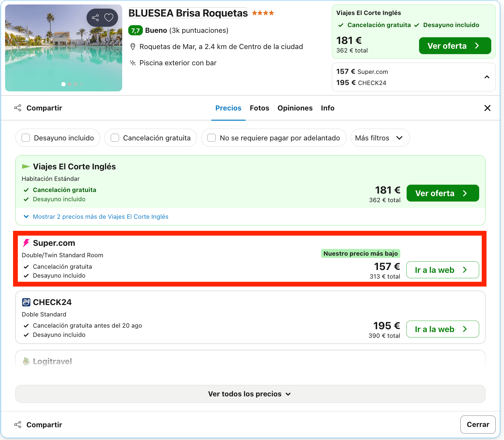Click the CHECK24 logo icon
504x440 pixels.
26,302
